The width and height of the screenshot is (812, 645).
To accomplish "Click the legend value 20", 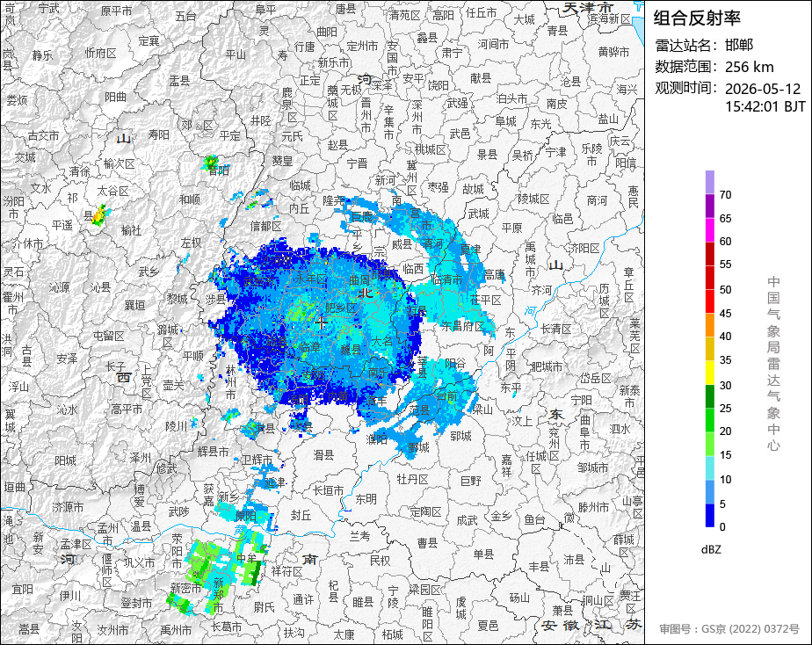I will tap(726, 431).
